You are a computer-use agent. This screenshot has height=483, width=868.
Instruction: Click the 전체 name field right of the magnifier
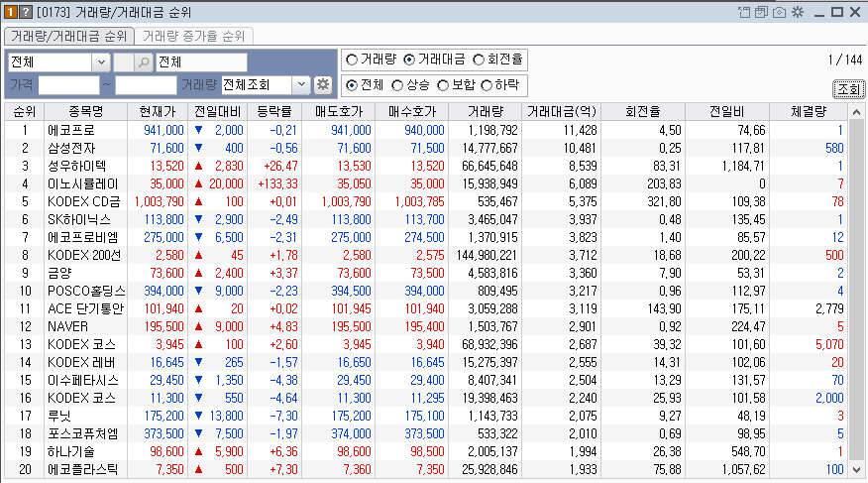[x=201, y=62]
